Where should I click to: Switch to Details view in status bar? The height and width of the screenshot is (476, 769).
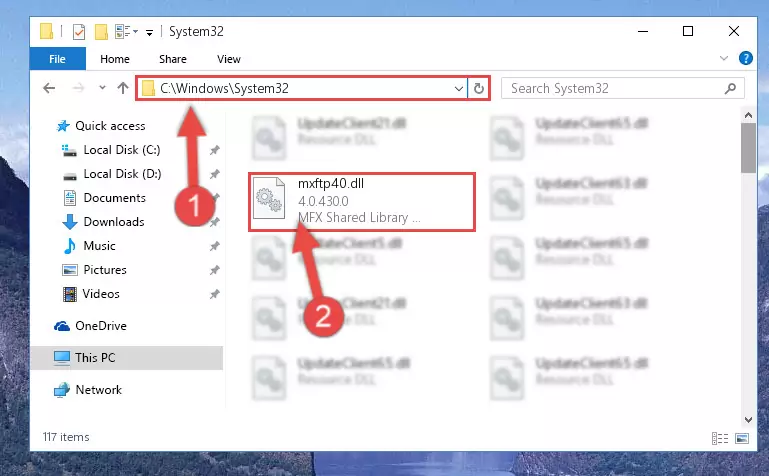click(x=720, y=438)
